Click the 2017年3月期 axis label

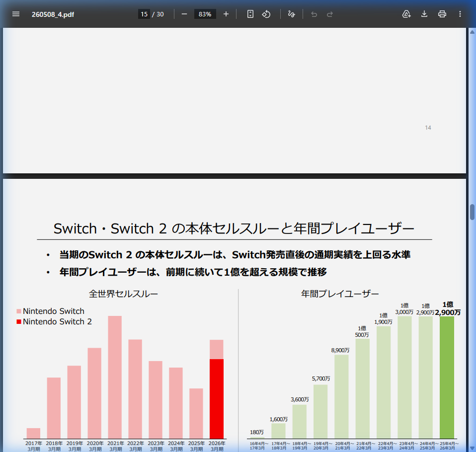[x=34, y=446]
